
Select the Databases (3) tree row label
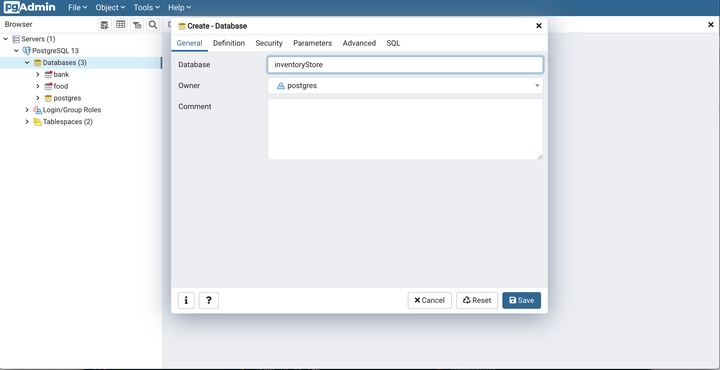click(64, 62)
